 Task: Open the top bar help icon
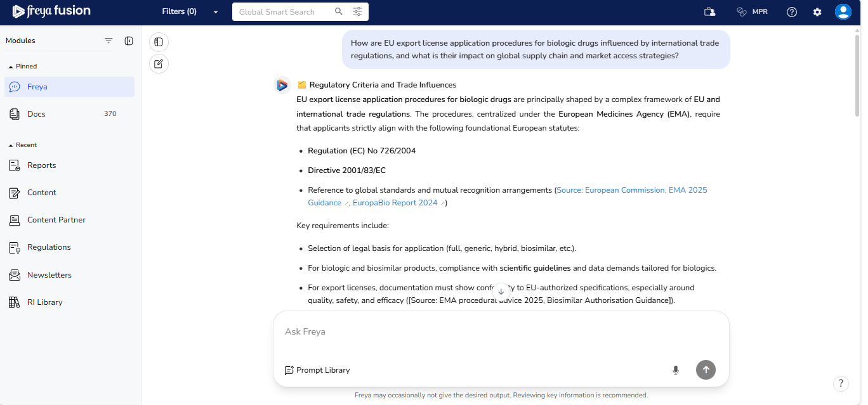tap(792, 12)
